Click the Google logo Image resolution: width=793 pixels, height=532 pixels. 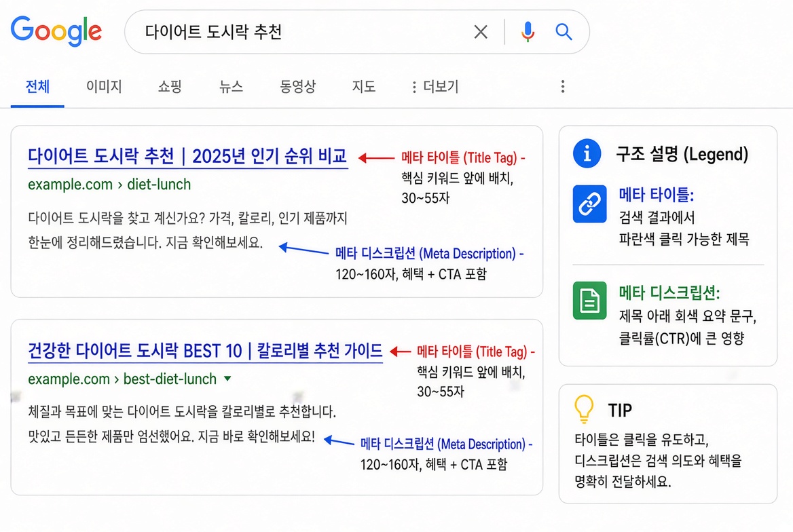[56, 31]
